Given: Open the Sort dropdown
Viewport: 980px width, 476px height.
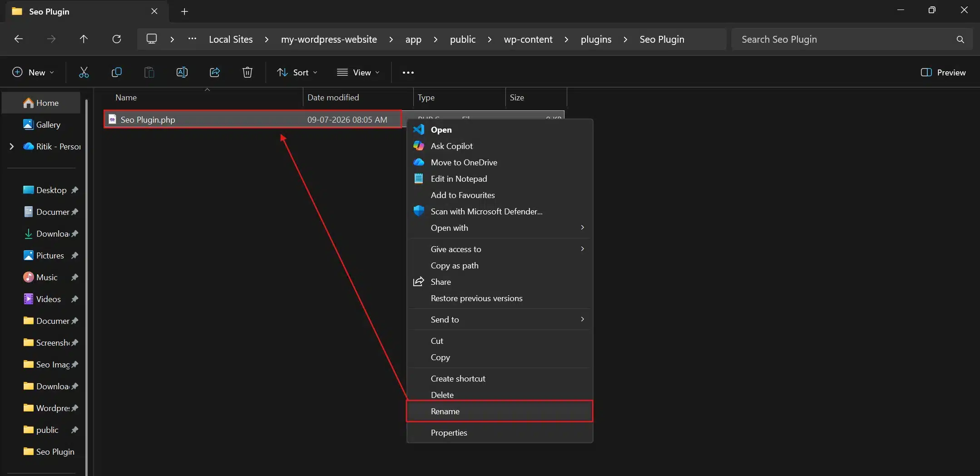Looking at the screenshot, I should point(297,72).
